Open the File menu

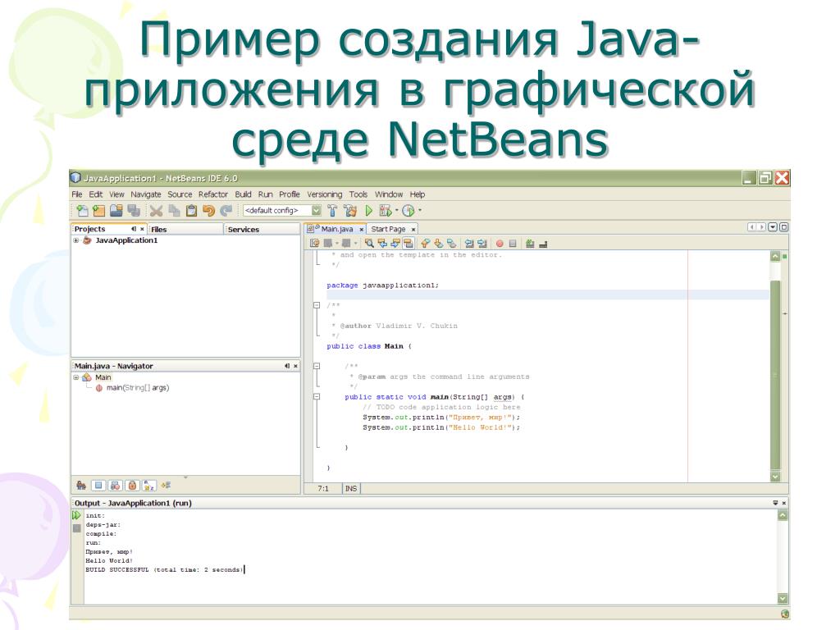(77, 194)
